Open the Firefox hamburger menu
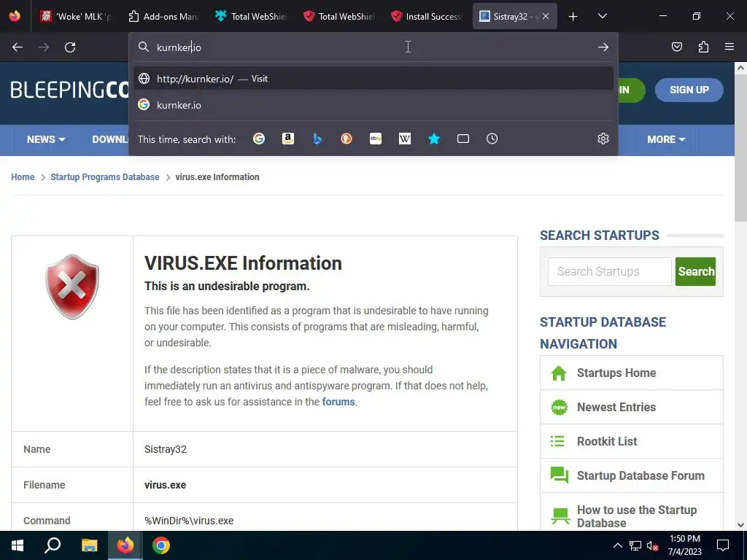Screen dimensions: 747x560 [729, 47]
